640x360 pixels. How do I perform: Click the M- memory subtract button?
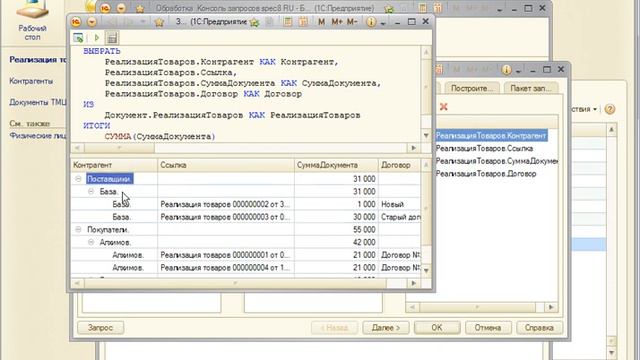pos(352,22)
